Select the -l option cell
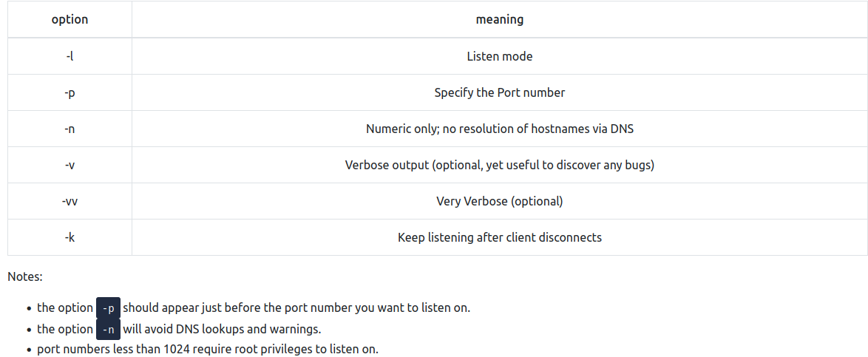This screenshot has width=868, height=357. (69, 56)
